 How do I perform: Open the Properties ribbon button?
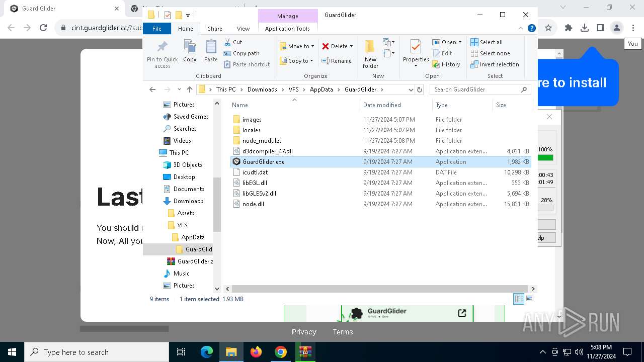pos(416,53)
